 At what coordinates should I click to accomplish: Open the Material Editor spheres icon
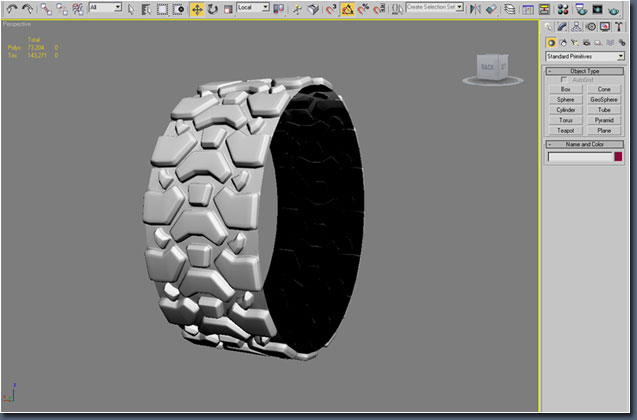click(x=563, y=9)
